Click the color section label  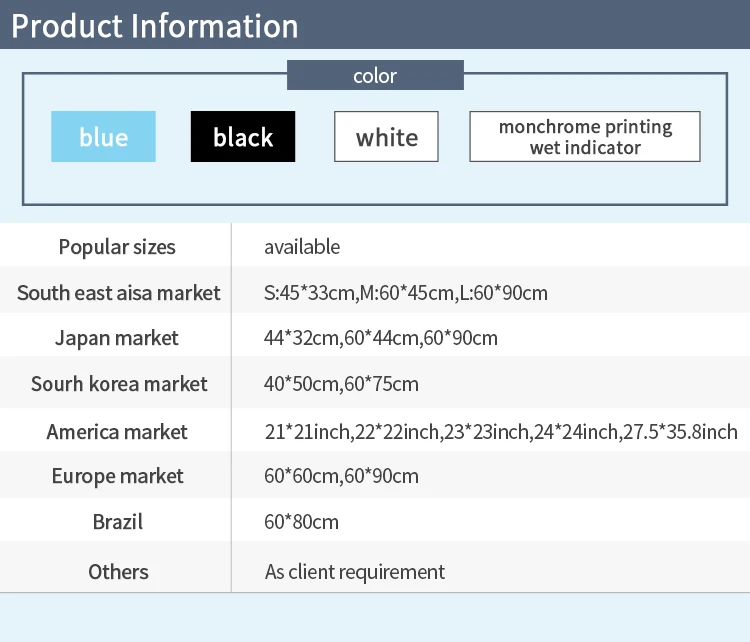pyautogui.click(x=375, y=76)
